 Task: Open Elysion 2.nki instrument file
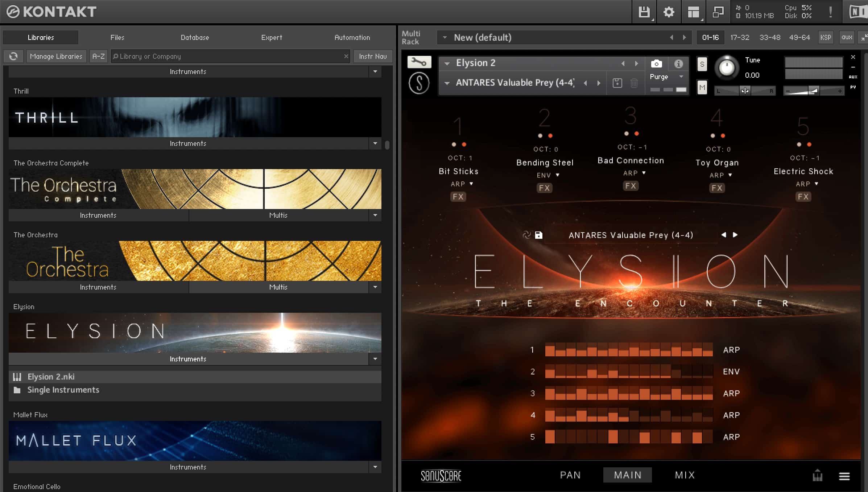click(x=195, y=377)
